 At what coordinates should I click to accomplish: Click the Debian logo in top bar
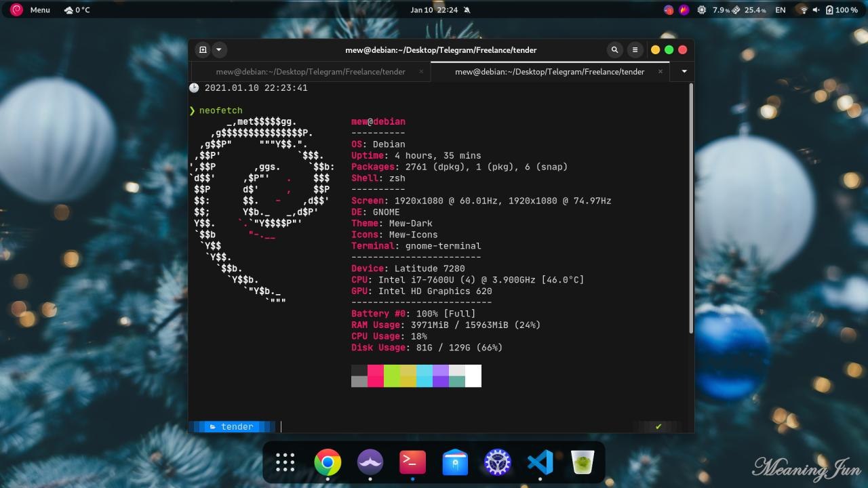pos(16,9)
